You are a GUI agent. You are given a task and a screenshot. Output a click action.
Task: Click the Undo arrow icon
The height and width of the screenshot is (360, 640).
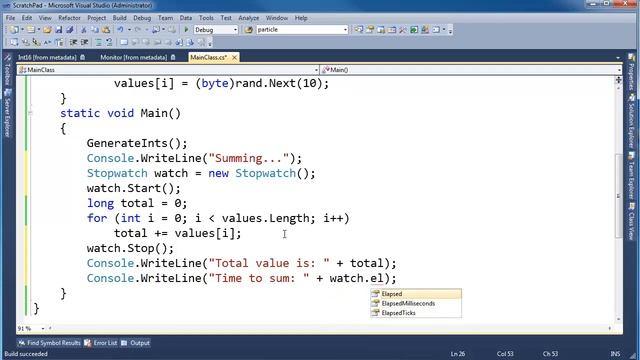click(120, 30)
